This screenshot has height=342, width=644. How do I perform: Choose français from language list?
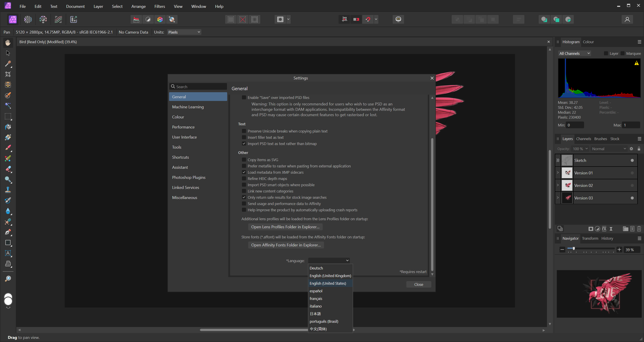pyautogui.click(x=316, y=299)
